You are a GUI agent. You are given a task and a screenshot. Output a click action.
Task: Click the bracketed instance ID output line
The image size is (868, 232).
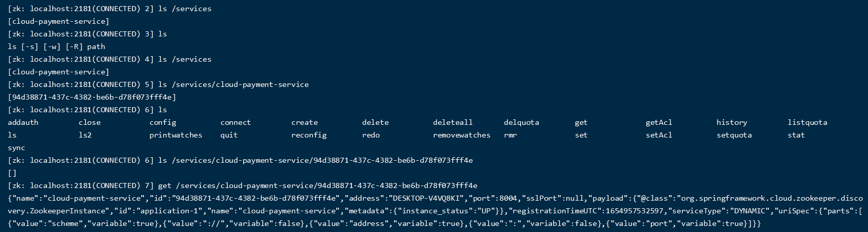coord(92,97)
